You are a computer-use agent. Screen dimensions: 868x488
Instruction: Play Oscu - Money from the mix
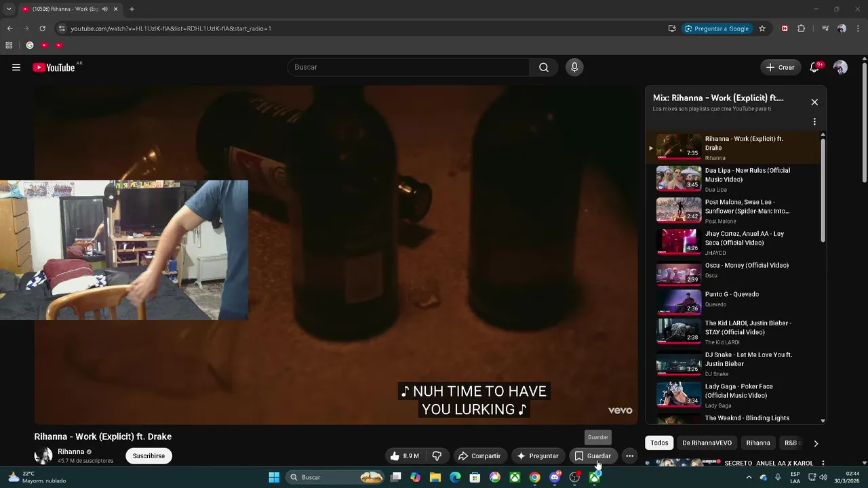tap(734, 274)
